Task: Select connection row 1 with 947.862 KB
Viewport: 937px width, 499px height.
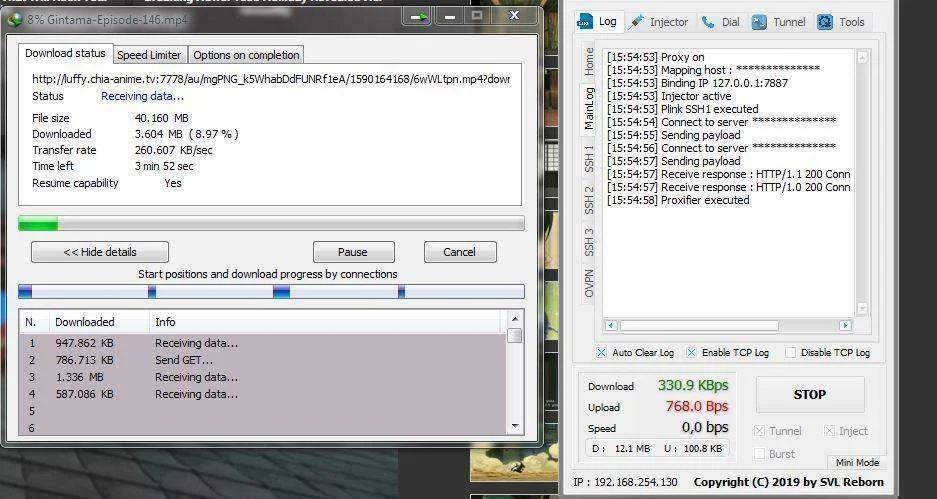Action: click(263, 344)
